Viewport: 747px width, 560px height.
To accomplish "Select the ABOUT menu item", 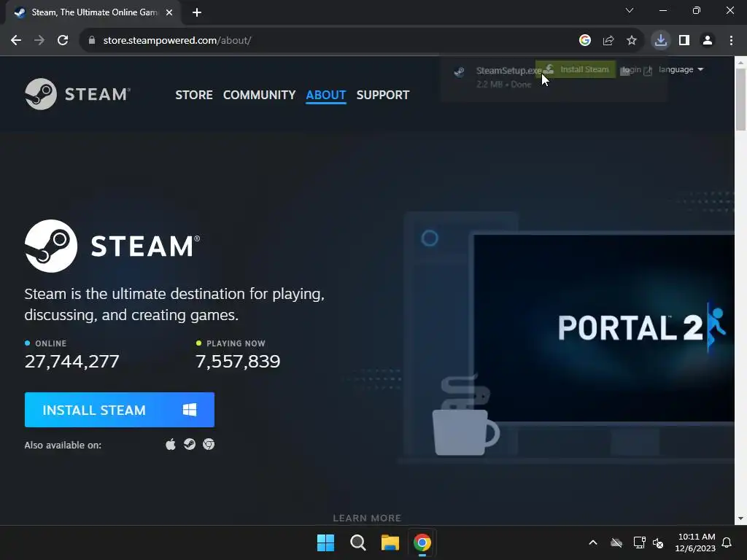I will [326, 95].
